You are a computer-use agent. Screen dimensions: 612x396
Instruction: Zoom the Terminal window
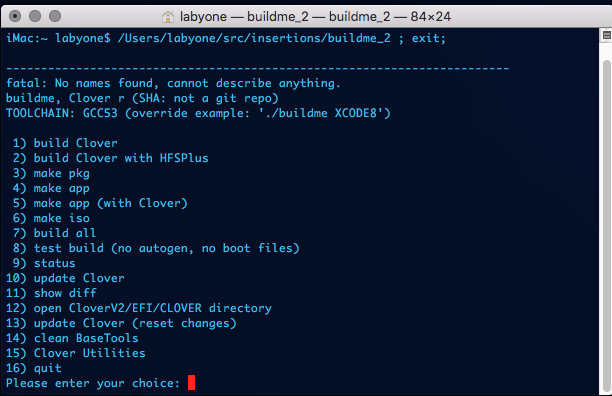pos(55,16)
